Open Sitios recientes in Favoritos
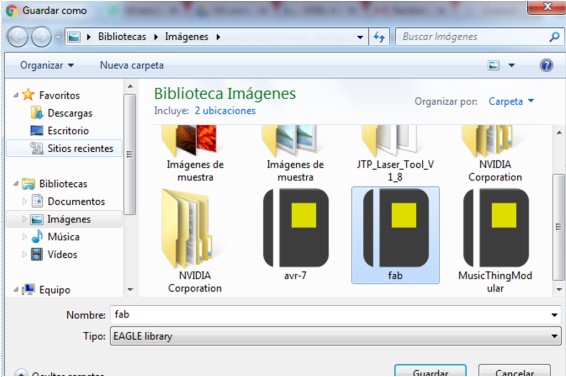Viewport: 566px width, 377px height. click(x=80, y=148)
